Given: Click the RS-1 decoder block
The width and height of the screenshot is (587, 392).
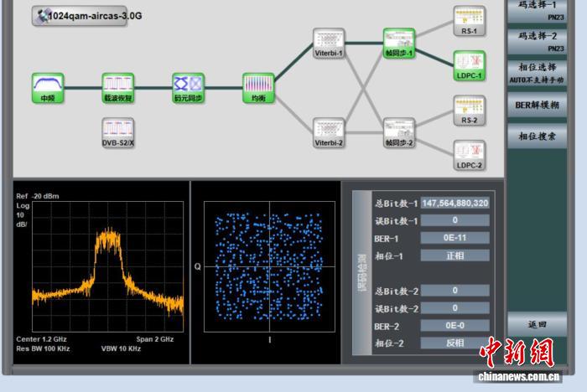Looking at the screenshot, I should (x=470, y=17).
